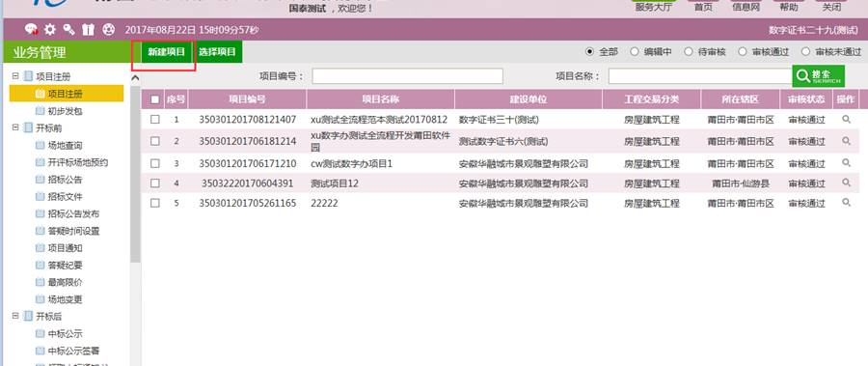Screen dimensions: 868x366
Task: Click the 新建项目 button
Action: click(166, 51)
